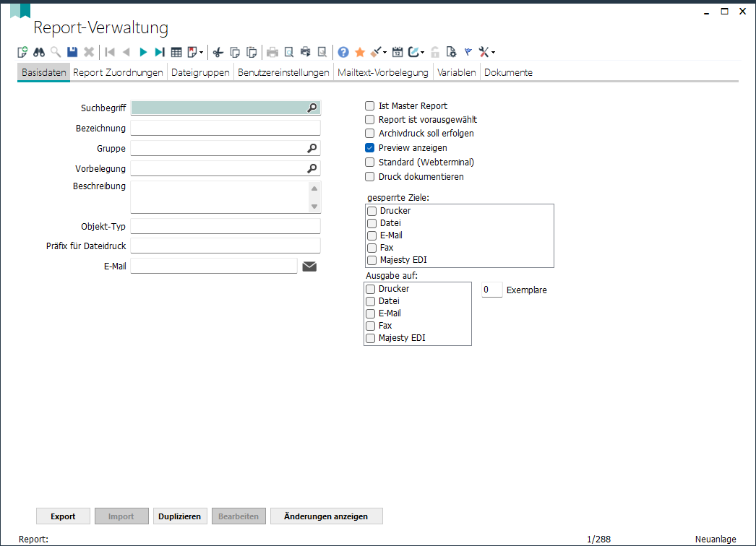The width and height of the screenshot is (756, 546).
Task: Open Gruppe lookup magnifier
Action: pyautogui.click(x=312, y=149)
